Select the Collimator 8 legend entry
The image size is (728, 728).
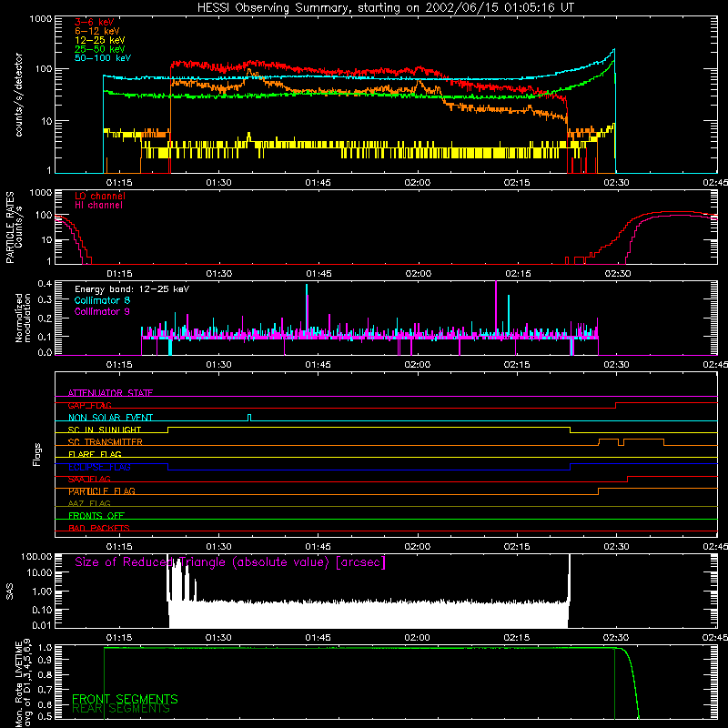(102, 300)
